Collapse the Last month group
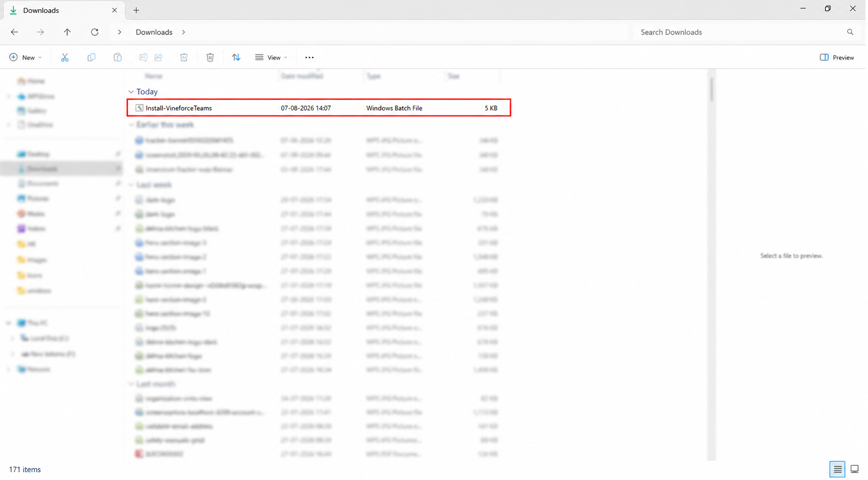 [131, 384]
